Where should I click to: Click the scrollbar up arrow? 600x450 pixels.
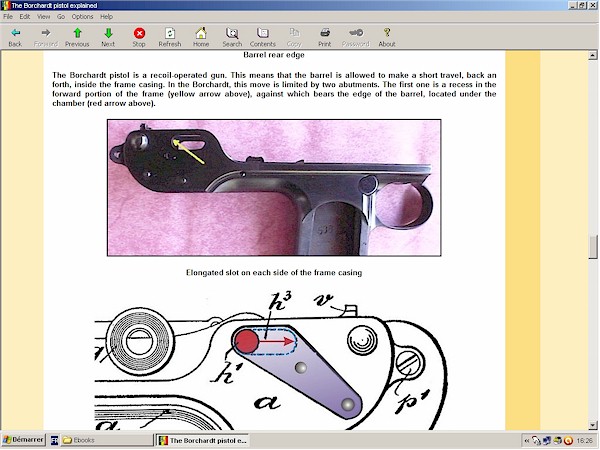click(x=593, y=56)
